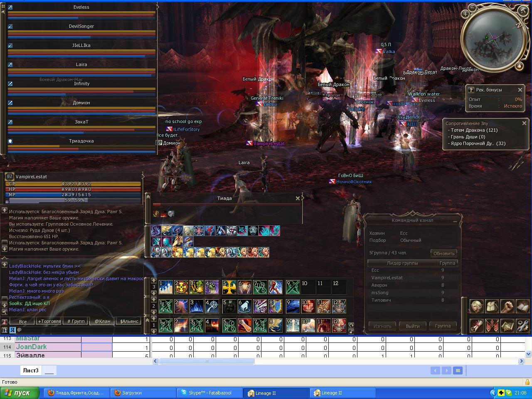Use hotbar 3 slot 9 crossed swords action
The height and width of the screenshot is (399, 532).
coord(293,287)
